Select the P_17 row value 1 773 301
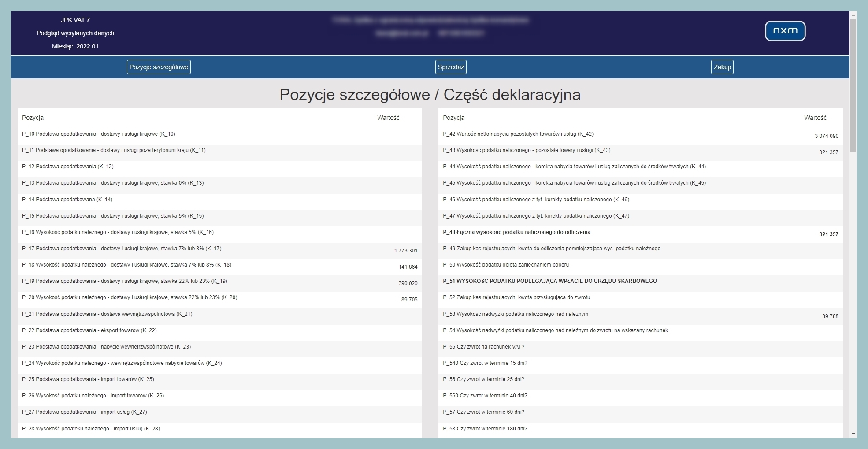This screenshot has width=868, height=449. point(405,251)
